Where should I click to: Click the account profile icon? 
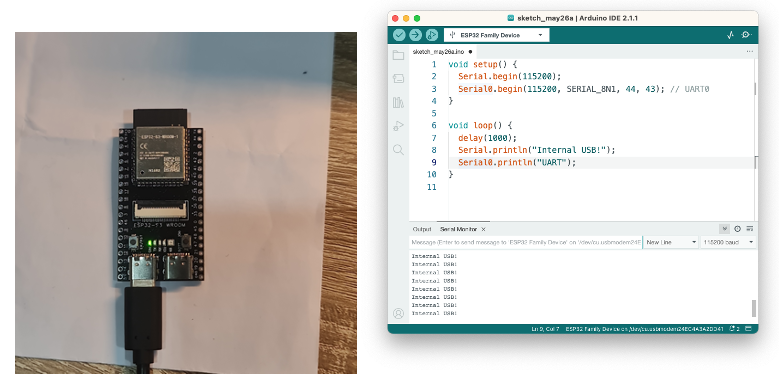398,313
